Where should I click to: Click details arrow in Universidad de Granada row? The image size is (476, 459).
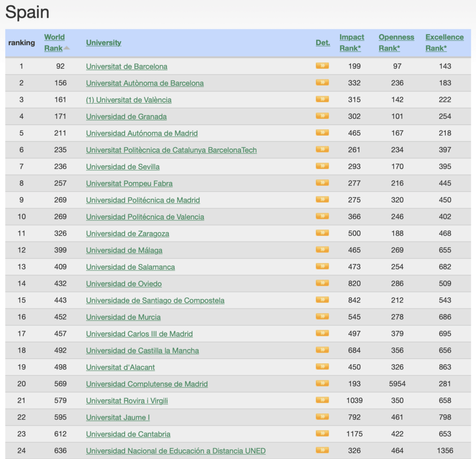[322, 116]
